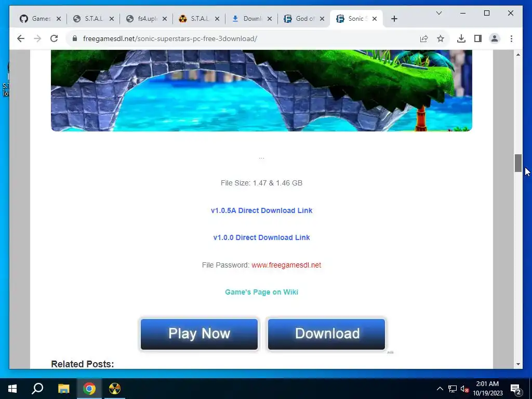Open the notification center icon
Screen dimensions: 532x399
click(516, 389)
